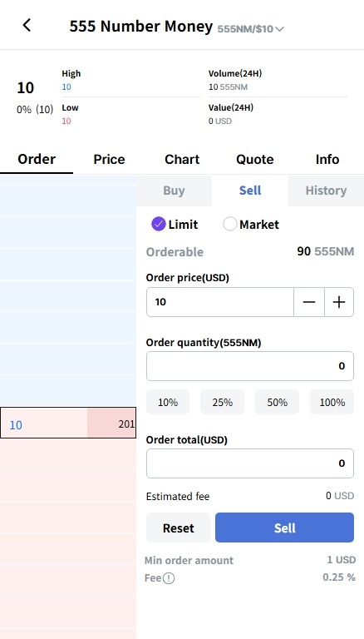Select the order book row priced 10

tap(68, 423)
